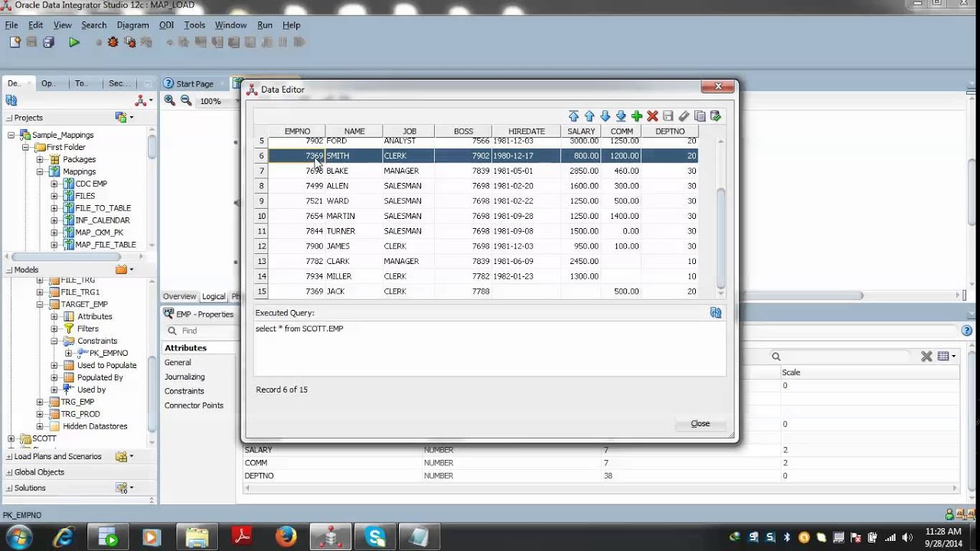
Task: Open Adobe Reader from the taskbar
Action: 242,537
